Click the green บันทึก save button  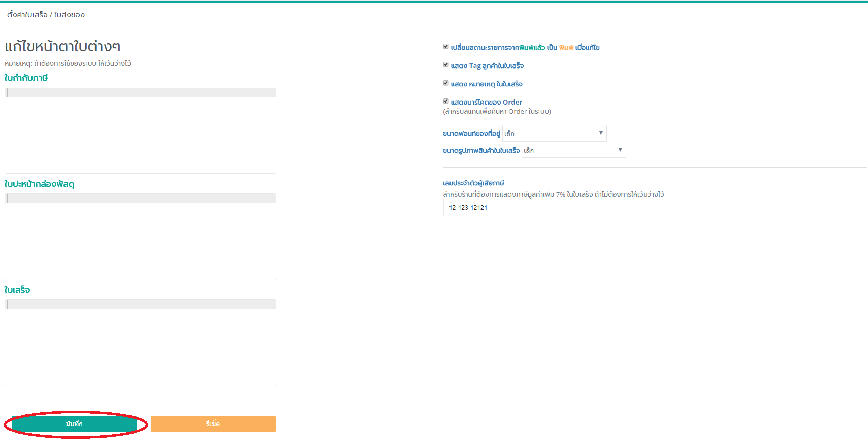tap(74, 424)
